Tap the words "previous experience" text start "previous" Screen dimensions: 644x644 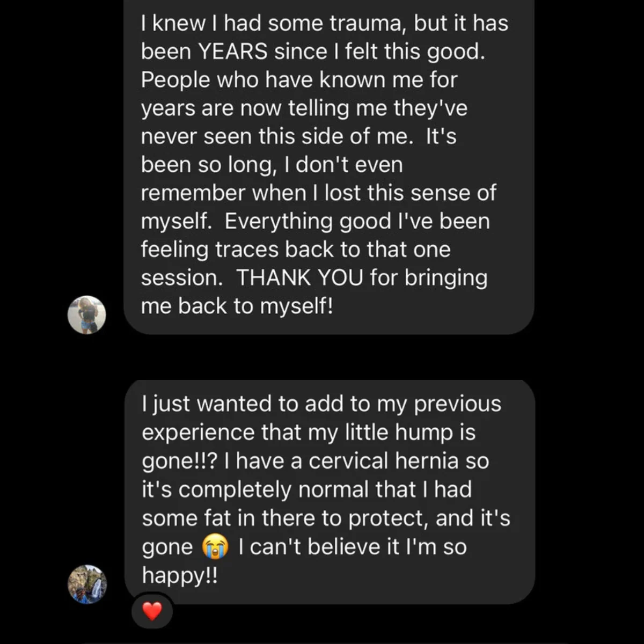coord(457,404)
